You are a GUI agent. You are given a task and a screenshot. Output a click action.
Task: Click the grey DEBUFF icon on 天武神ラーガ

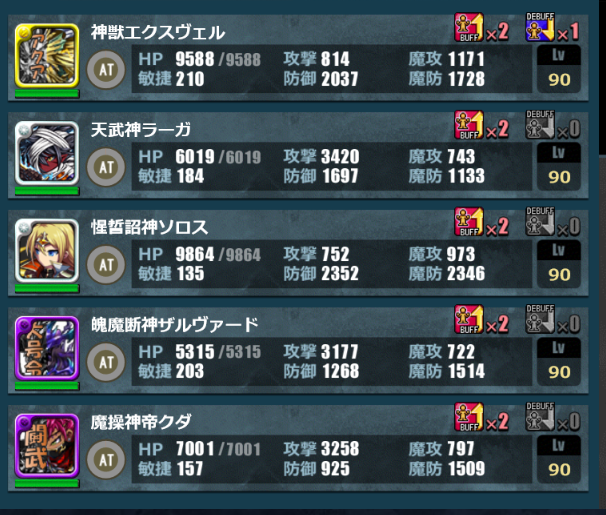pos(540,124)
